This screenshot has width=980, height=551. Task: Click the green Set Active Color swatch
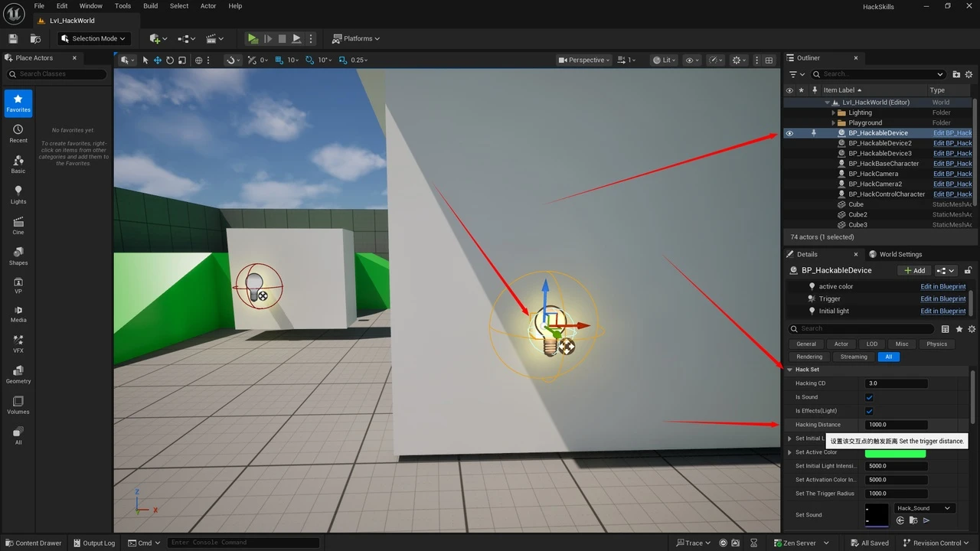[895, 452]
